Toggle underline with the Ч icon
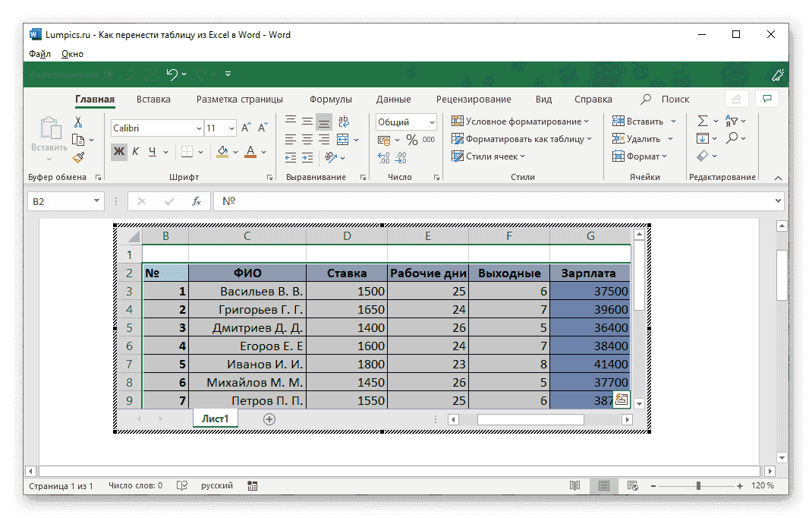 (151, 151)
